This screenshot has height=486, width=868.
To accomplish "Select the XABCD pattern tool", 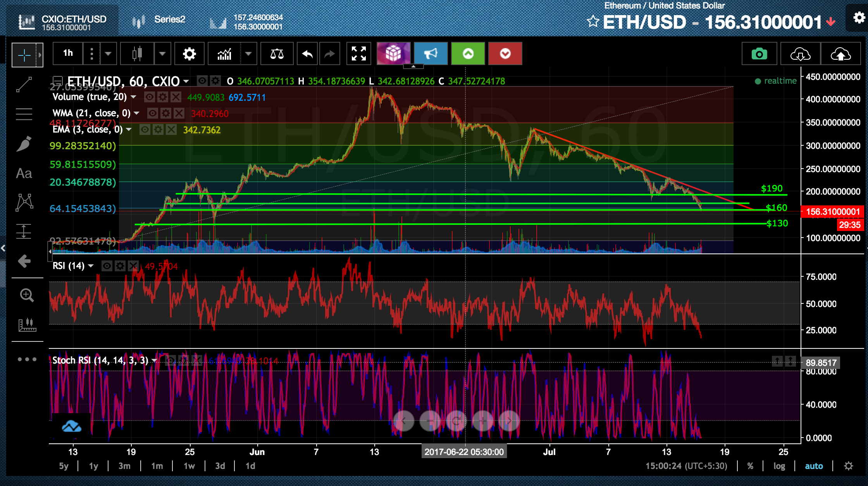I will point(24,202).
